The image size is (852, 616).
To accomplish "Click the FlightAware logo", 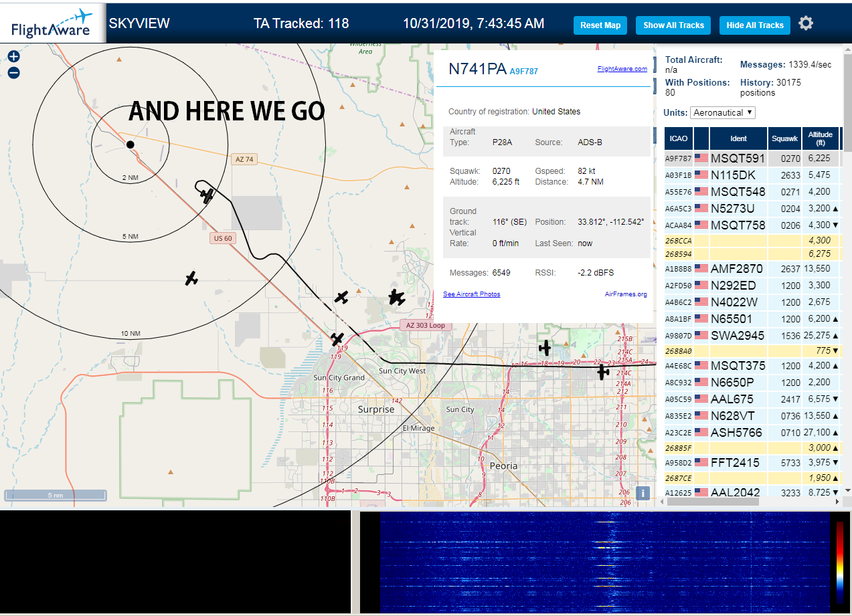I will click(x=52, y=23).
